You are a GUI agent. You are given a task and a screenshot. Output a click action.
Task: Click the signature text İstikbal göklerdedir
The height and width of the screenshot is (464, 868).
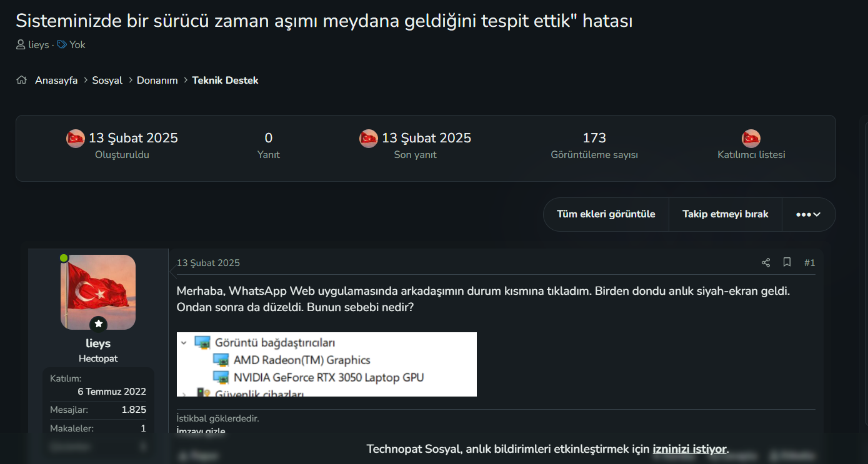(218, 418)
